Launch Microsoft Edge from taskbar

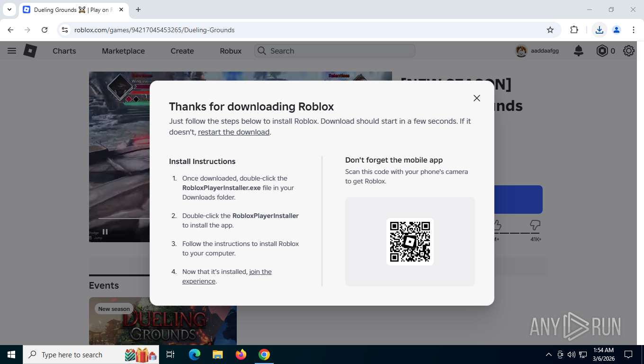click(x=195, y=355)
